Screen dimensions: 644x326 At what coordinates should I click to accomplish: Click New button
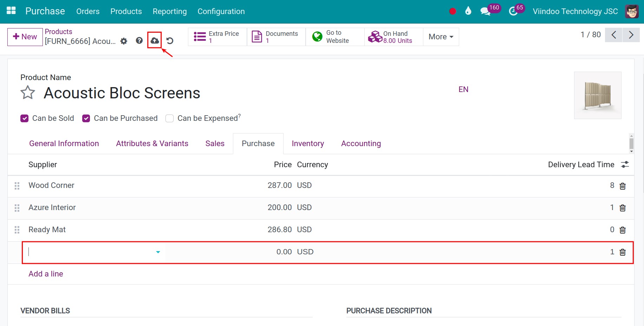25,37
